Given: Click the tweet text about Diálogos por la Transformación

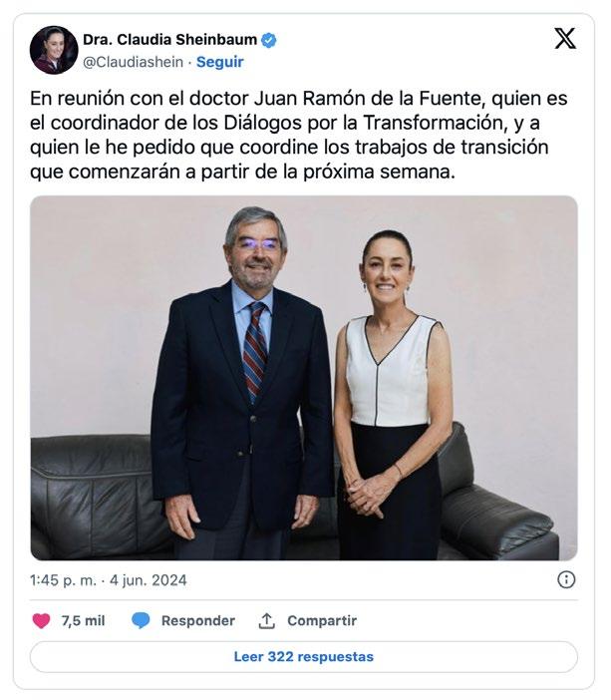Looking at the screenshot, I should 298,135.
